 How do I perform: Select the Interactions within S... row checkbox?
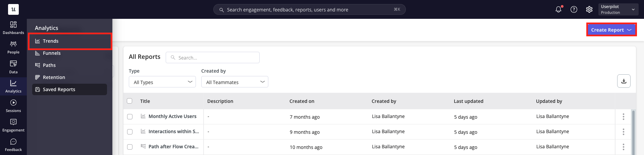click(130, 132)
